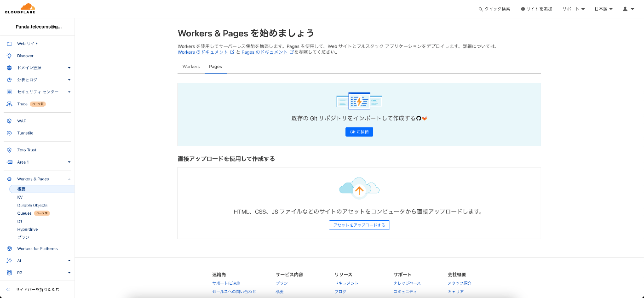Click the Git に接続 button
644x298 pixels.
(359, 132)
